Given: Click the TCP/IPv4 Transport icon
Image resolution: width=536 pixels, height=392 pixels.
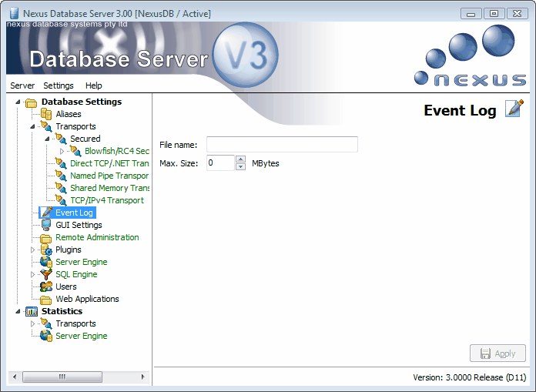Looking at the screenshot, I should [x=61, y=200].
